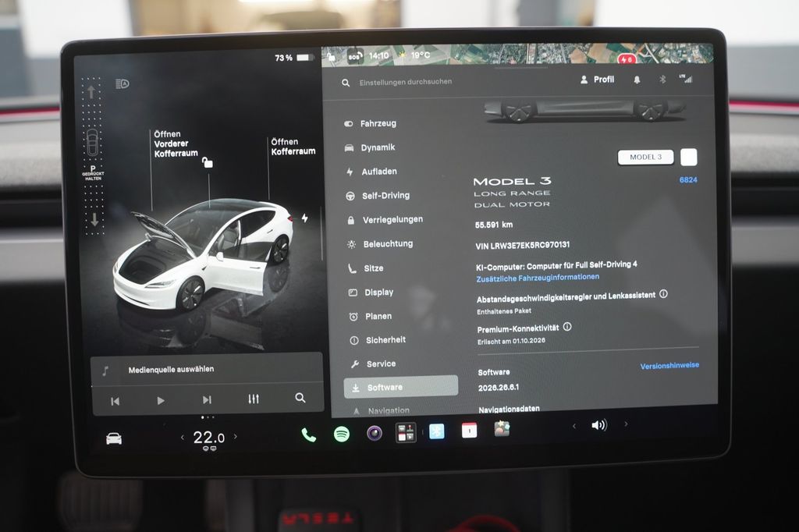Unlock the front trunk lock icon
Screen dimensions: 799x532
point(208,162)
